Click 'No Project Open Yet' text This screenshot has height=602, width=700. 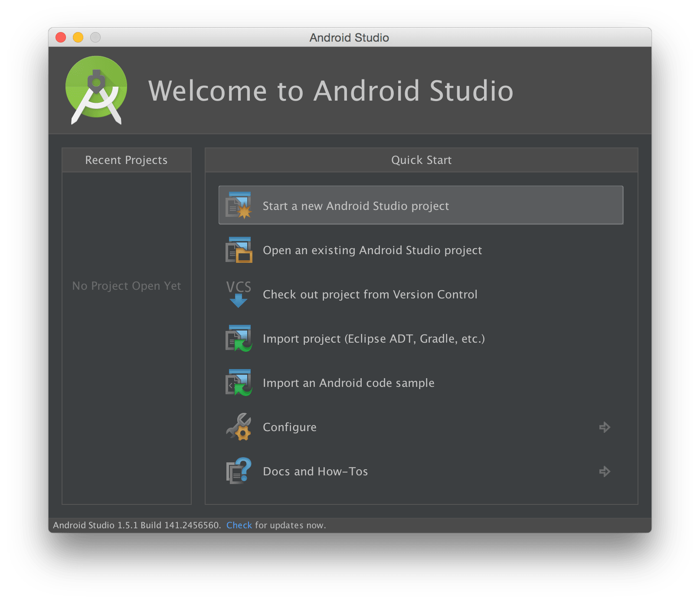[x=126, y=286]
